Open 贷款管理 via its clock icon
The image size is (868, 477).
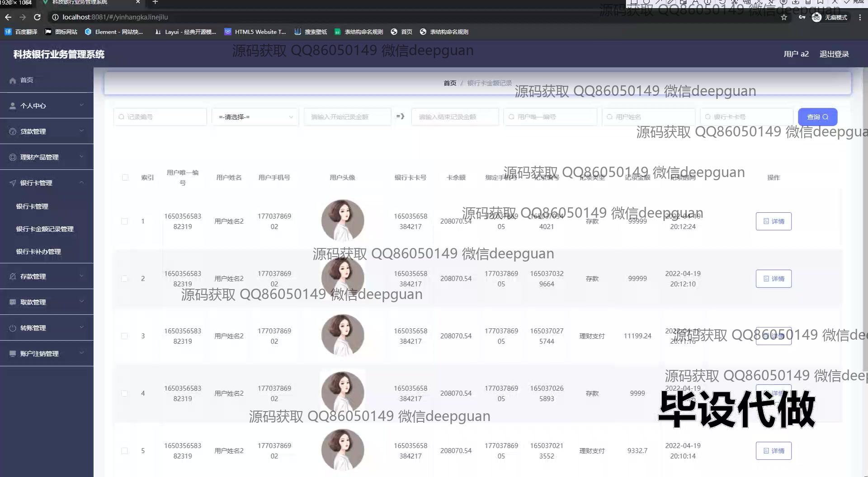point(12,131)
